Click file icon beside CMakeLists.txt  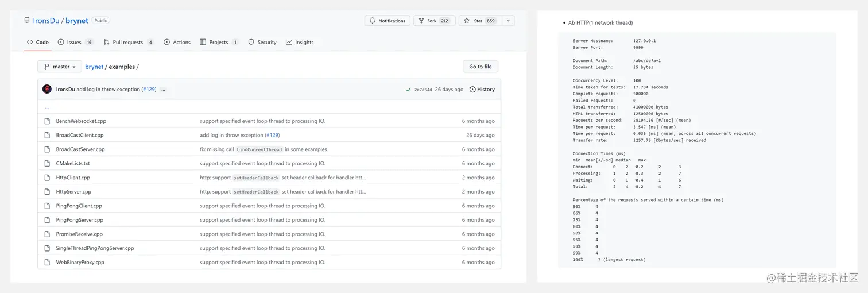click(x=48, y=163)
